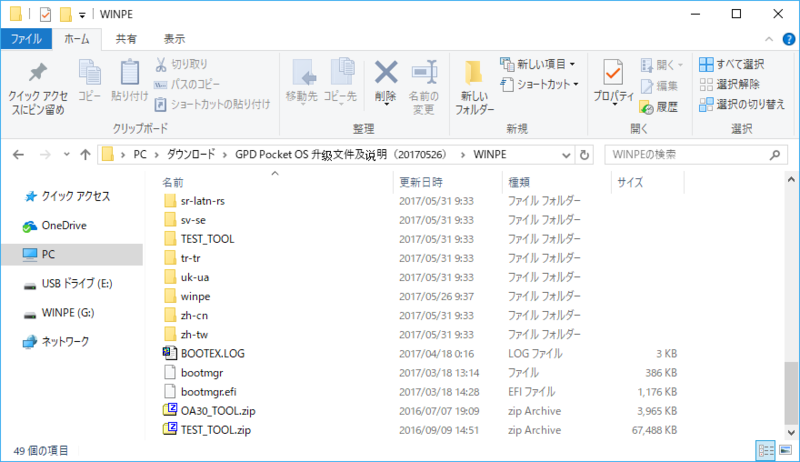Viewport: 800px width, 462px height.
Task: Select USB ドライブ (E:) in sidebar
Action: [x=77, y=284]
